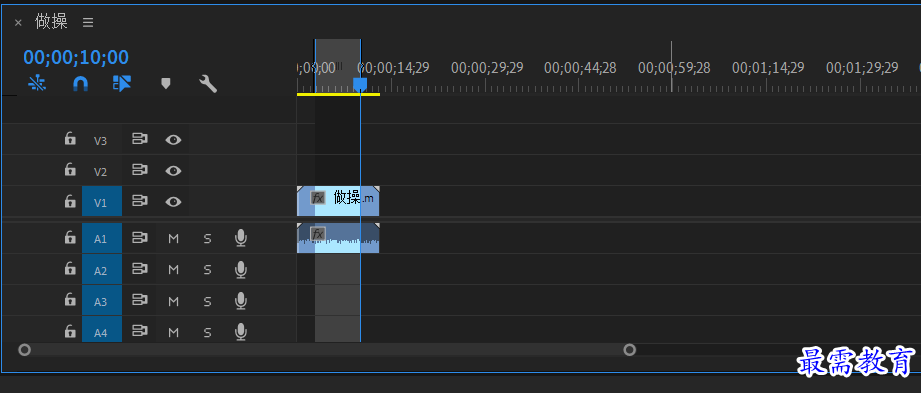921x393 pixels.
Task: Mute track A3
Action: pyautogui.click(x=173, y=301)
